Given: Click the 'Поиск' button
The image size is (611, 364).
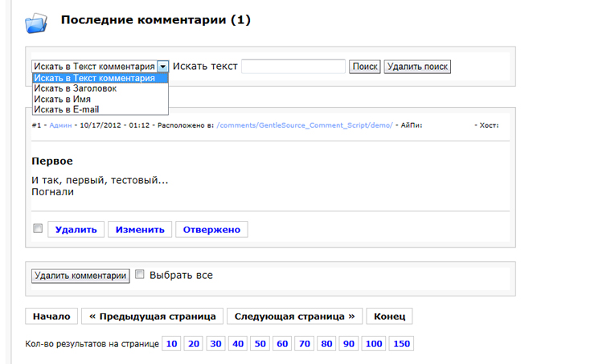Looking at the screenshot, I should pos(365,67).
